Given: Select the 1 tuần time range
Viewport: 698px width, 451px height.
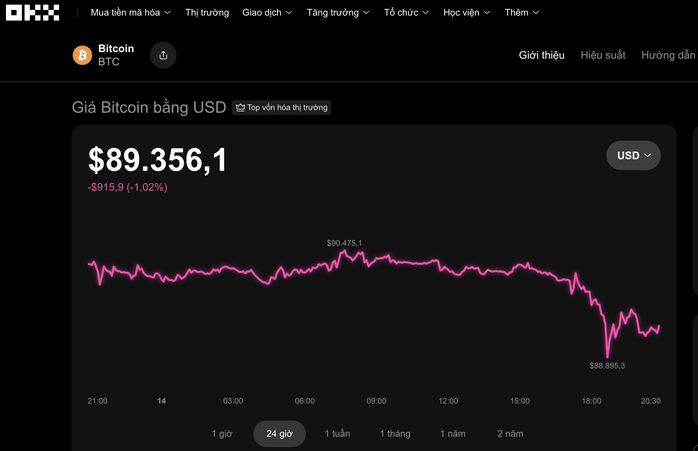Looking at the screenshot, I should (337, 434).
